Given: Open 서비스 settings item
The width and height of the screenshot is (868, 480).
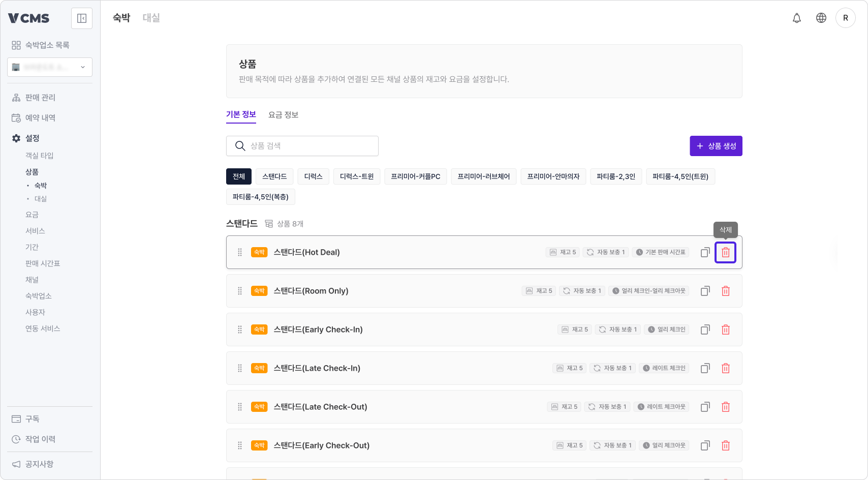Looking at the screenshot, I should coord(36,231).
